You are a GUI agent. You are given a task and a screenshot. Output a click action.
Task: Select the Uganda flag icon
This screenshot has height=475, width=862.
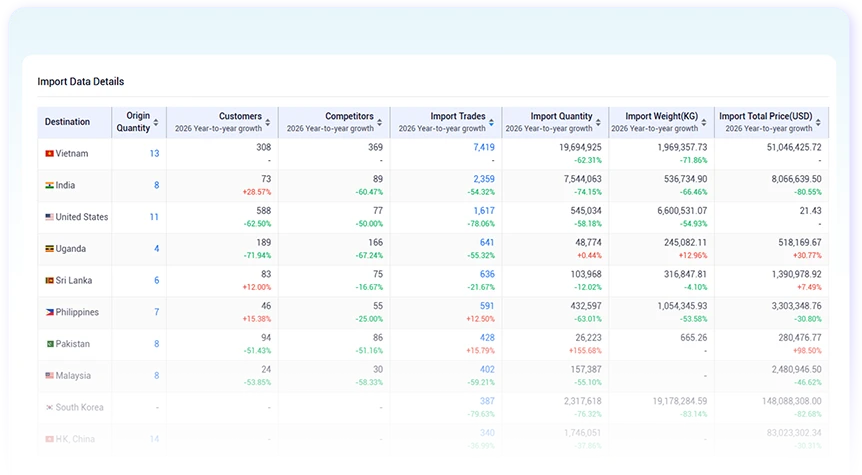tap(49, 248)
